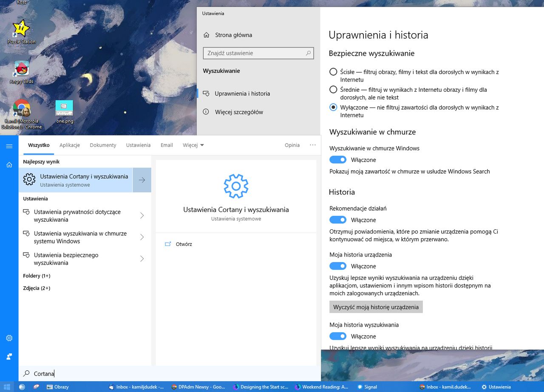Expand arrow for Ustawienia Cortany i wyszukiwania result
This screenshot has width=544, height=392.
click(x=142, y=180)
